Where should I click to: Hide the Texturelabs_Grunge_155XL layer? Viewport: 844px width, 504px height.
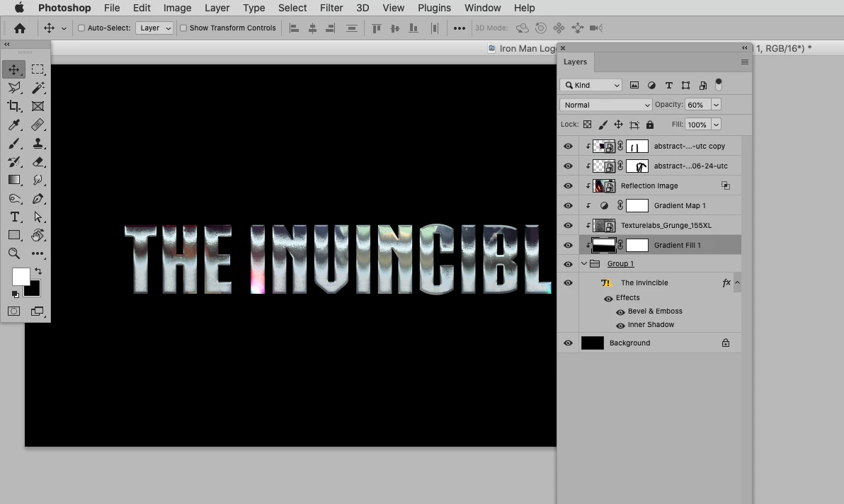point(568,226)
